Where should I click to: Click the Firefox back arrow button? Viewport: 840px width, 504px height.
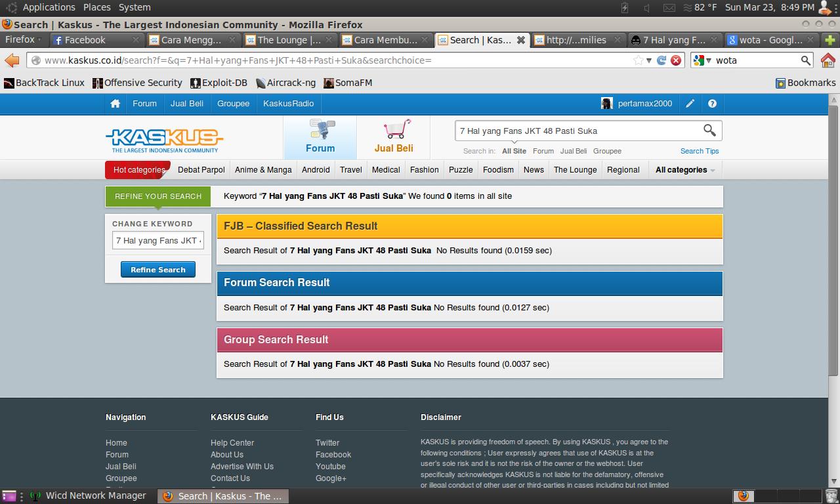tap(12, 60)
